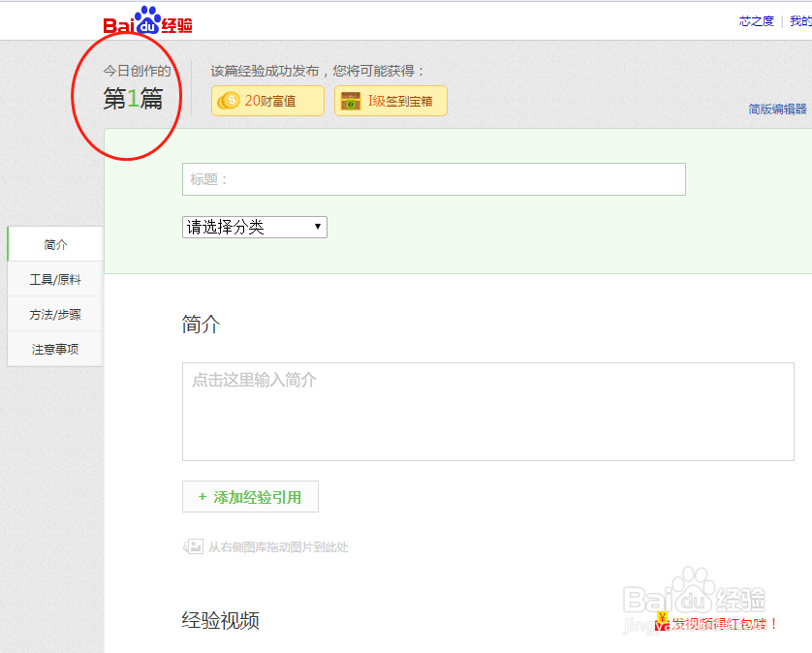Click the I级签到宝箱 reward badge
This screenshot has width=812, height=653.
(x=390, y=101)
